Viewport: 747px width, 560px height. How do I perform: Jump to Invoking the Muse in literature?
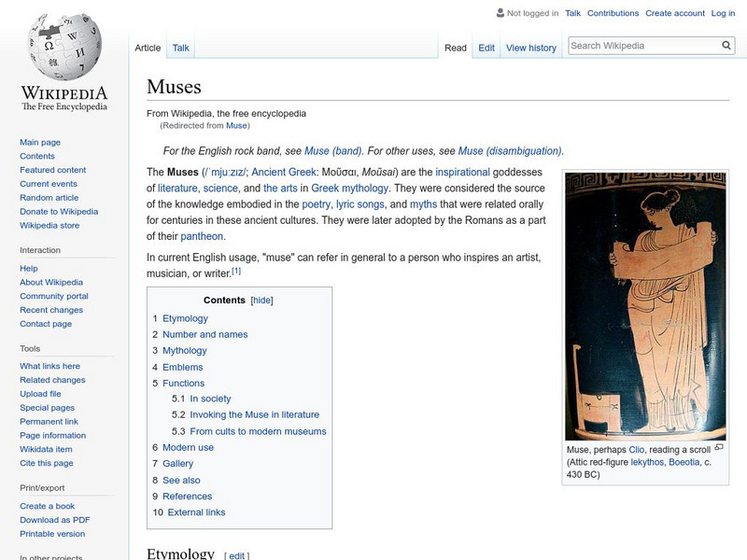(254, 414)
